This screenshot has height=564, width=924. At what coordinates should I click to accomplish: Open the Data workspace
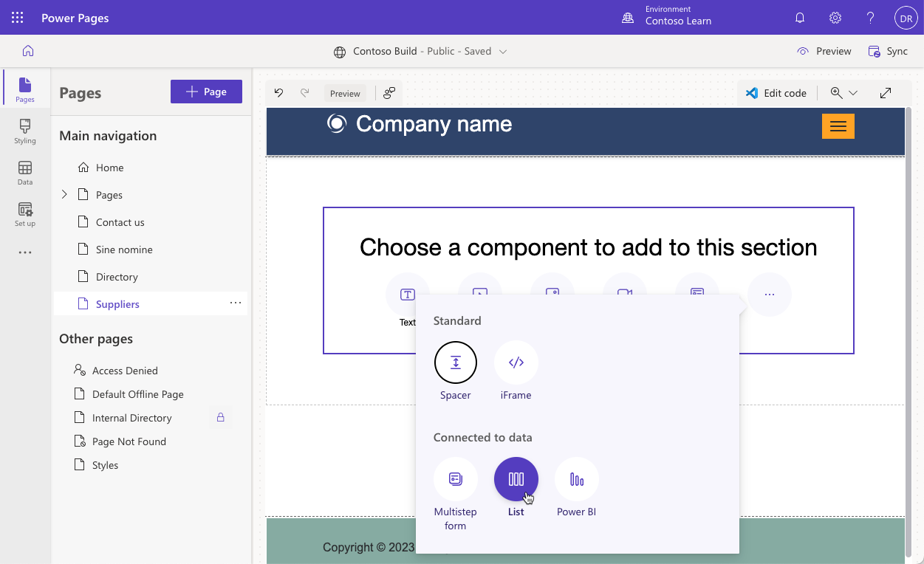coord(24,173)
